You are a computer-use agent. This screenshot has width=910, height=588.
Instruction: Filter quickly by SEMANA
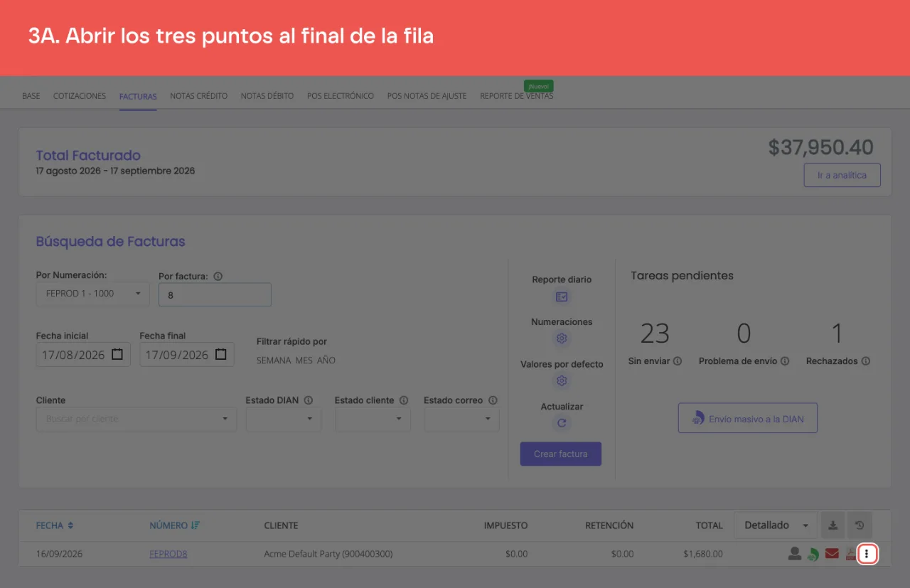point(274,360)
